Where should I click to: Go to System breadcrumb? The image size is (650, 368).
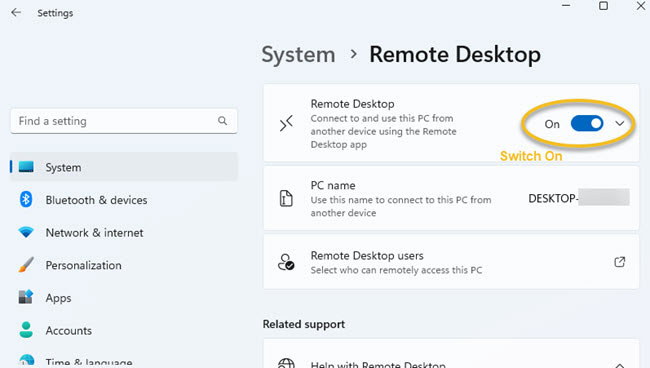pyautogui.click(x=298, y=54)
